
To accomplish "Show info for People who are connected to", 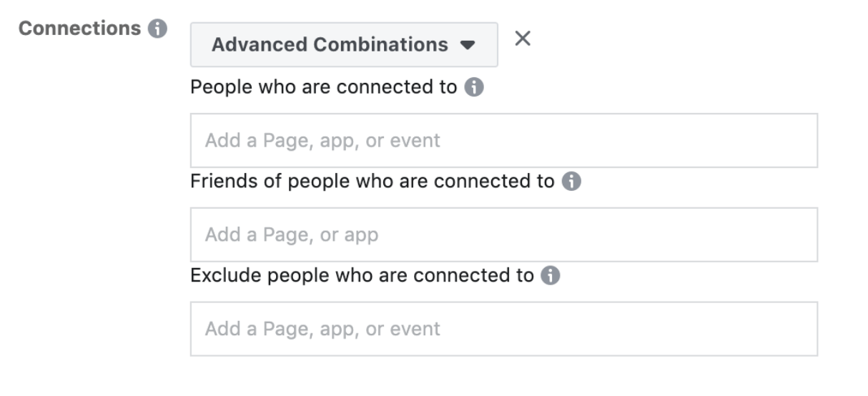I will pos(473,88).
